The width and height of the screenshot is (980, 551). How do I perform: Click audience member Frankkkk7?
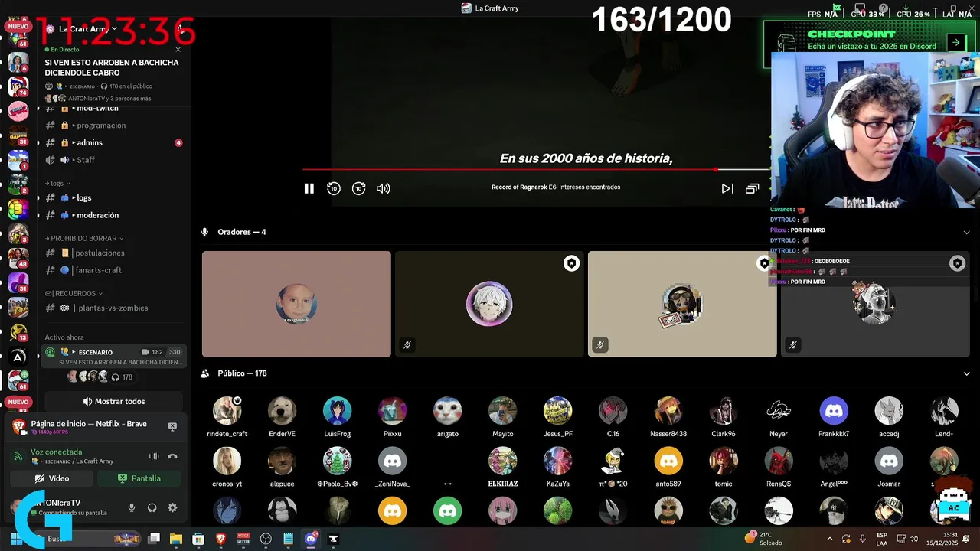click(x=834, y=417)
